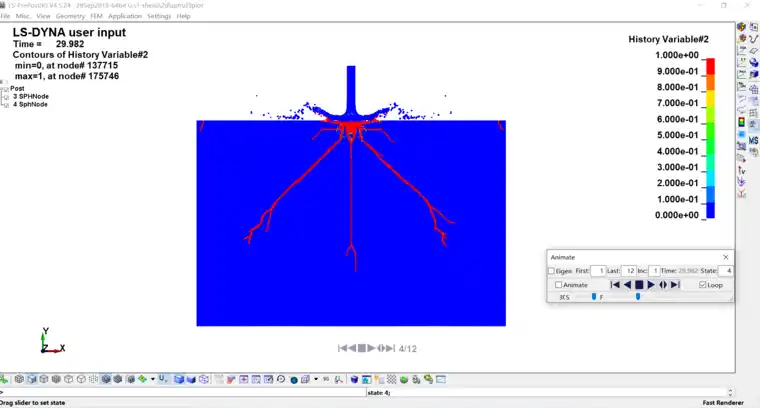
Task: Click the viewport play-forward button beside 4/12
Action: [371, 348]
